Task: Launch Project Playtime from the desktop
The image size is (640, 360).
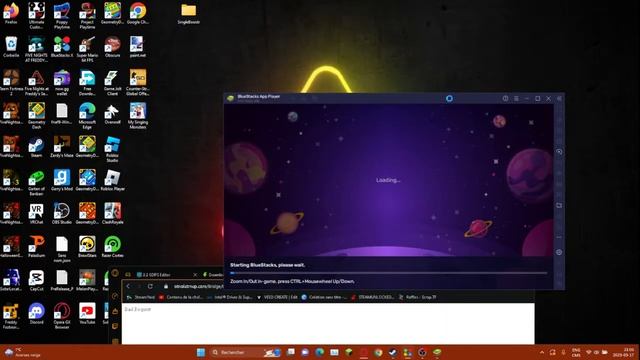Action: point(87,16)
